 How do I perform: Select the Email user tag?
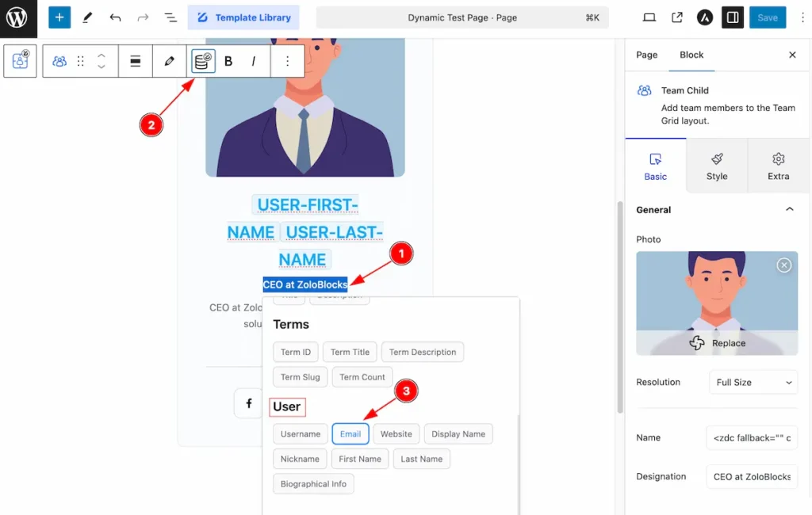tap(350, 433)
